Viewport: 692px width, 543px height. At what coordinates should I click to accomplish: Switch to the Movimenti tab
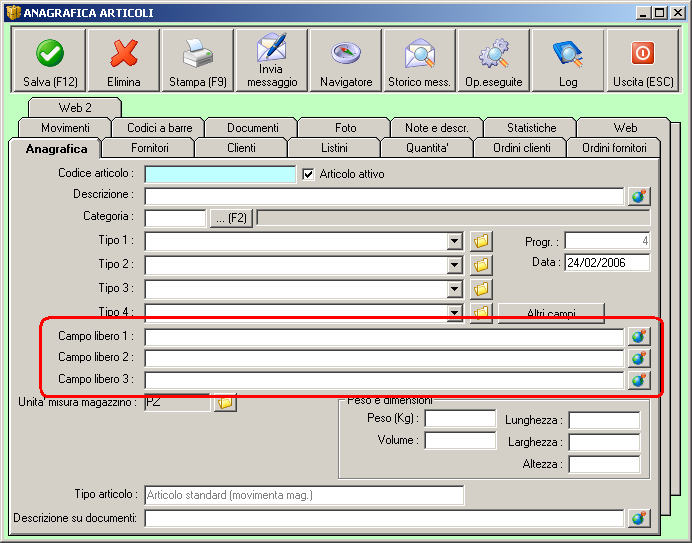[65, 128]
